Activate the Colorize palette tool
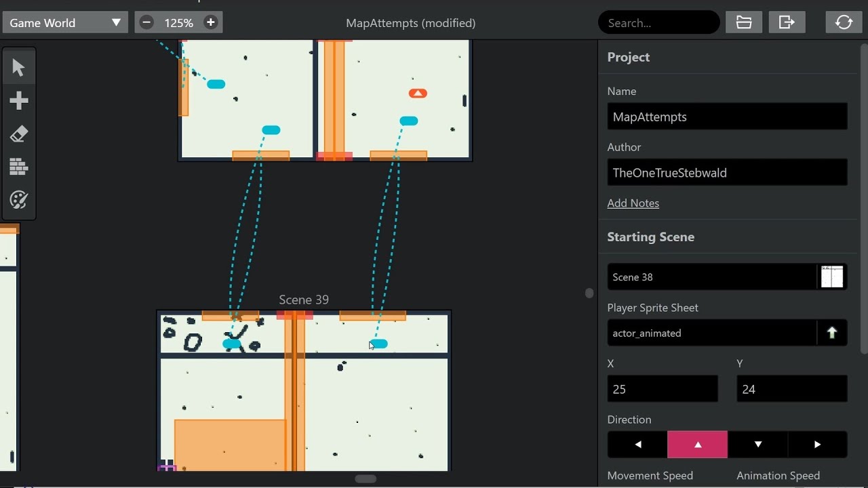Screen dimensions: 868x488 point(18,200)
